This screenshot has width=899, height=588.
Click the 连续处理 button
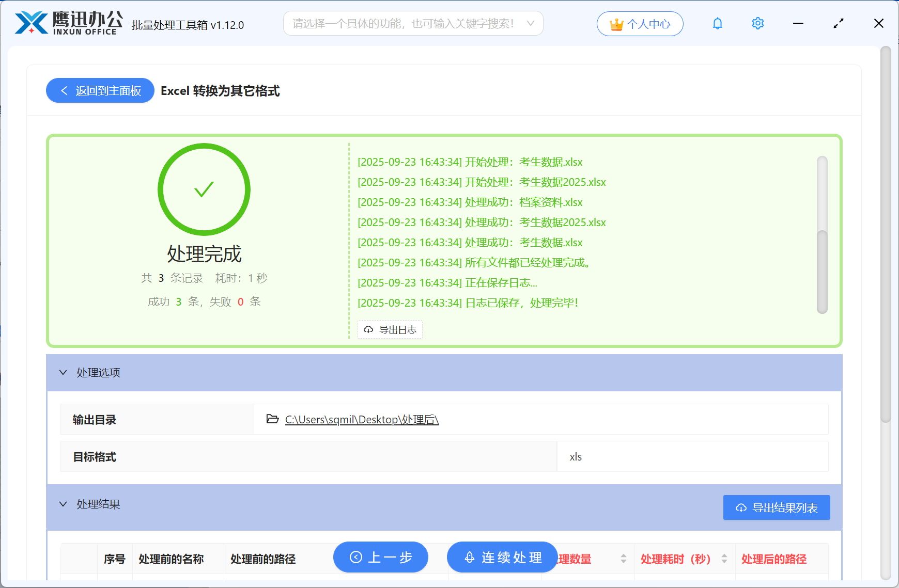(502, 557)
